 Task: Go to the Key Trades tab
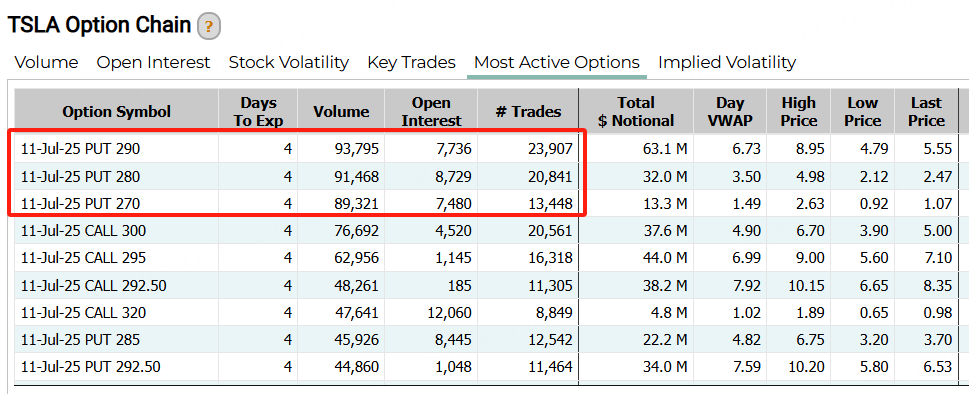(x=411, y=62)
